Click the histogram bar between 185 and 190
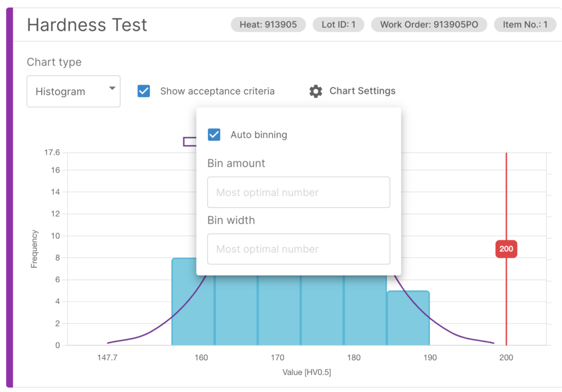This screenshot has height=392, width=562. pos(408,318)
